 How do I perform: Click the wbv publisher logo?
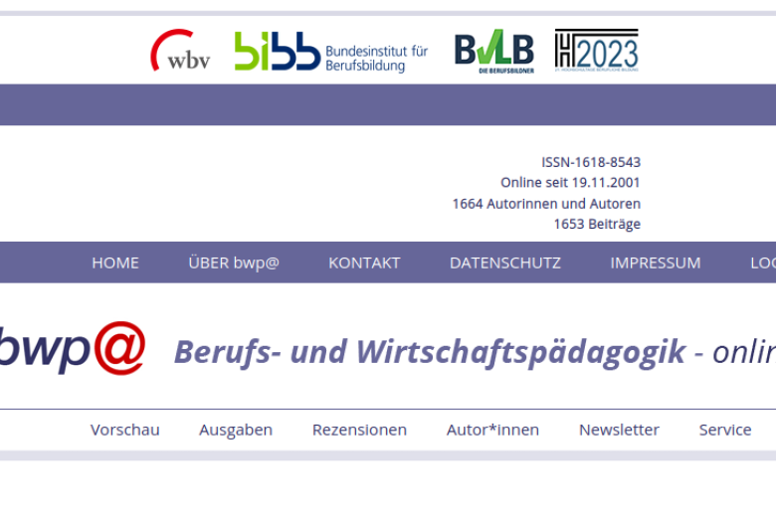181,50
